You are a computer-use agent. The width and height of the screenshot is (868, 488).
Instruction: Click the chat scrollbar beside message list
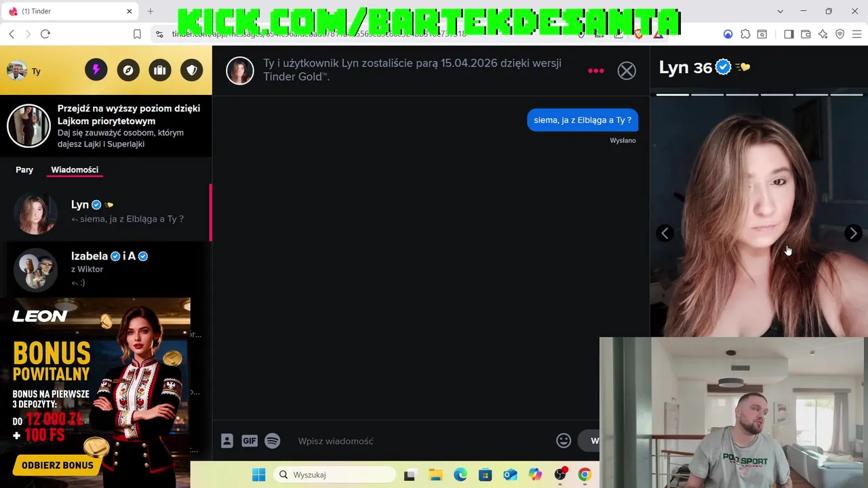click(210, 213)
